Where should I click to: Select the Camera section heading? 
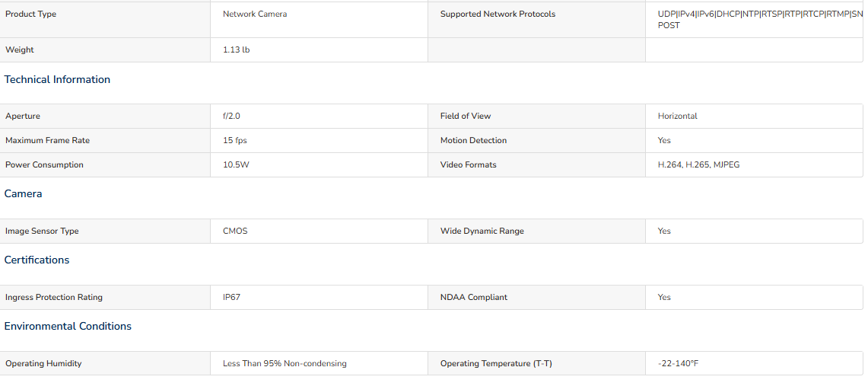point(24,193)
